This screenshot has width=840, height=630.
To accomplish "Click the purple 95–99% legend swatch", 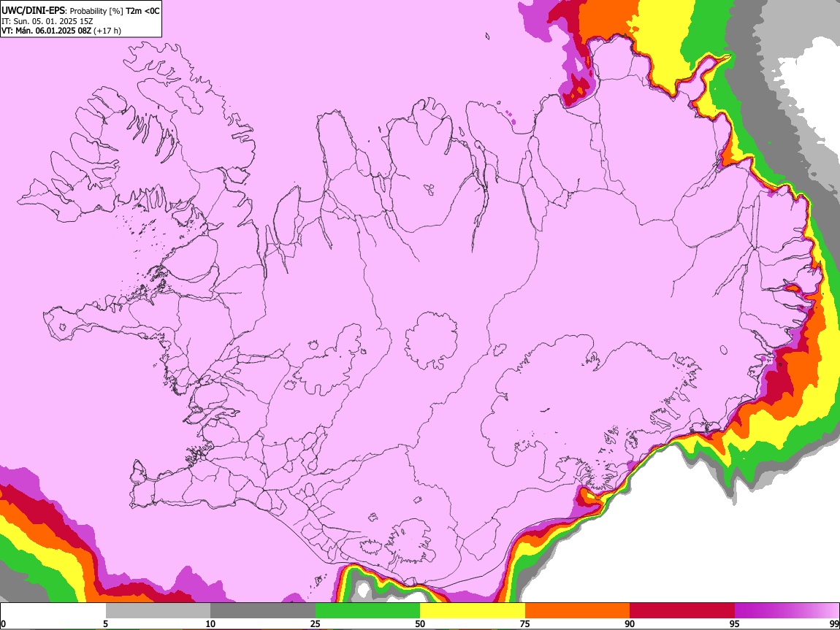I will coord(787,611).
